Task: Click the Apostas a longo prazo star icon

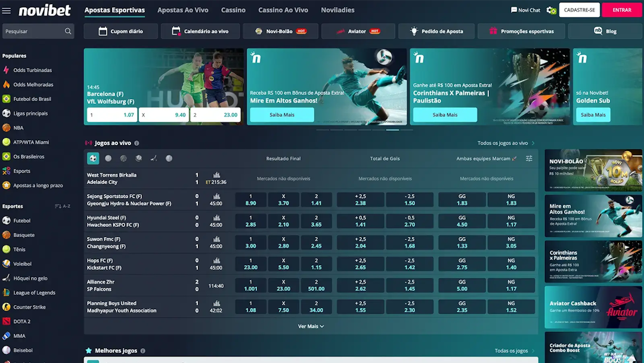Action: (x=6, y=186)
